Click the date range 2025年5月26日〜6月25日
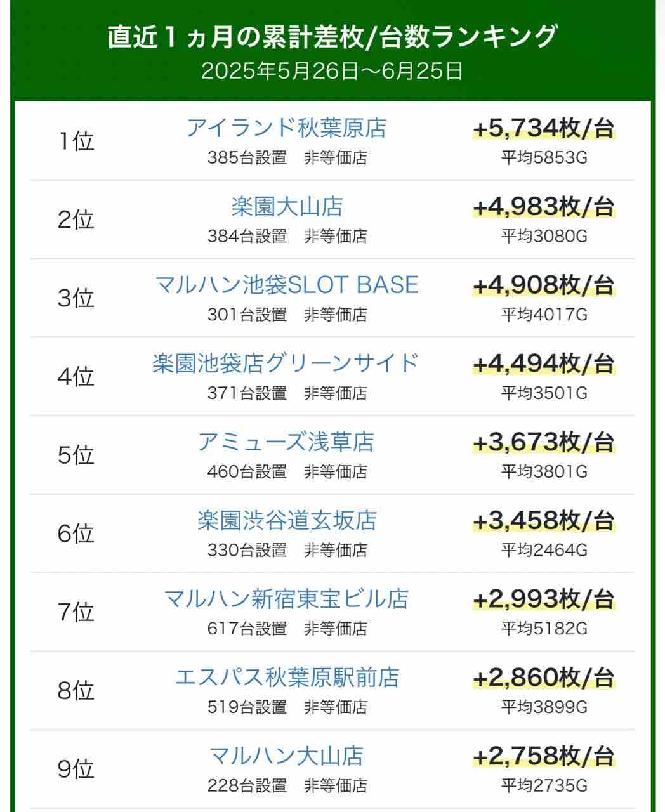665x812 pixels. click(x=332, y=71)
